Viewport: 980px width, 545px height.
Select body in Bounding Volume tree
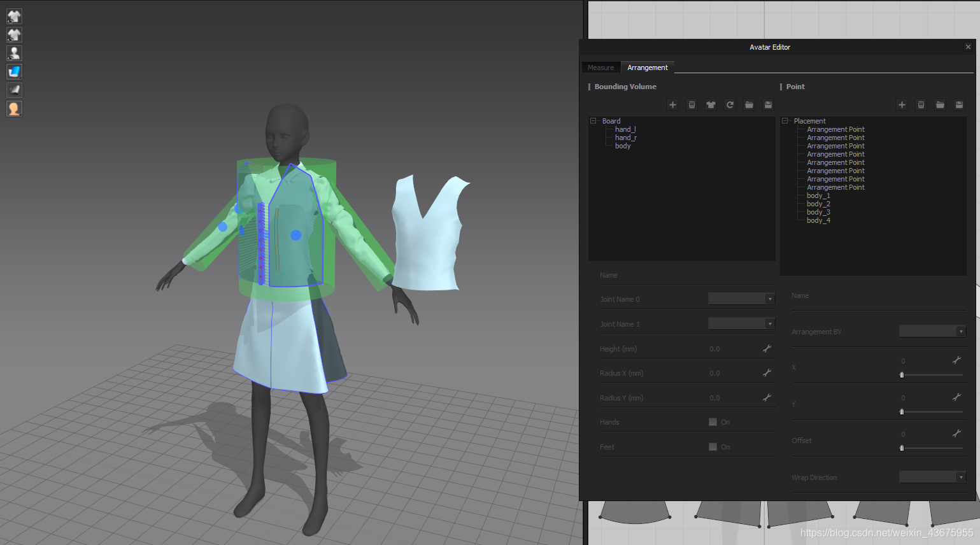click(x=623, y=146)
